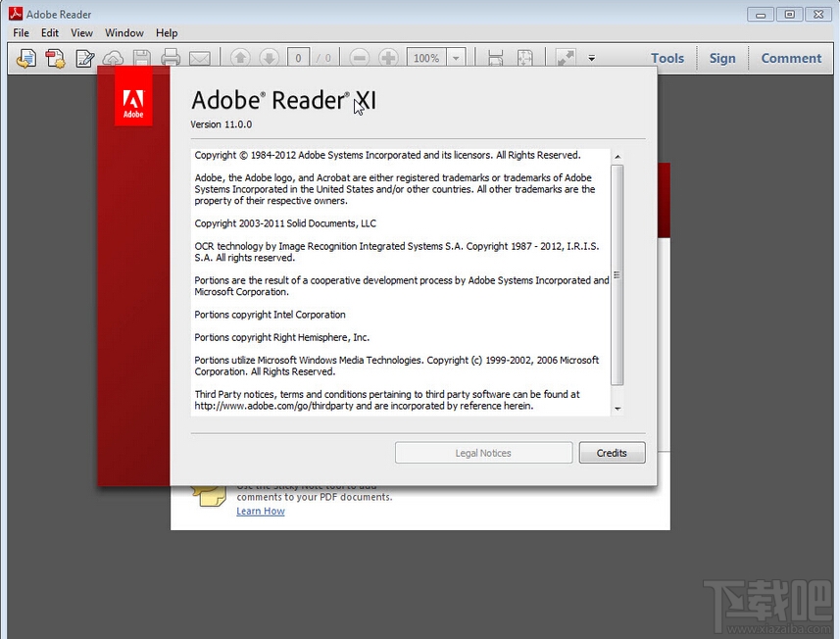Expand the toolbar customization dropdown arrow
840x639 pixels.
tap(591, 58)
